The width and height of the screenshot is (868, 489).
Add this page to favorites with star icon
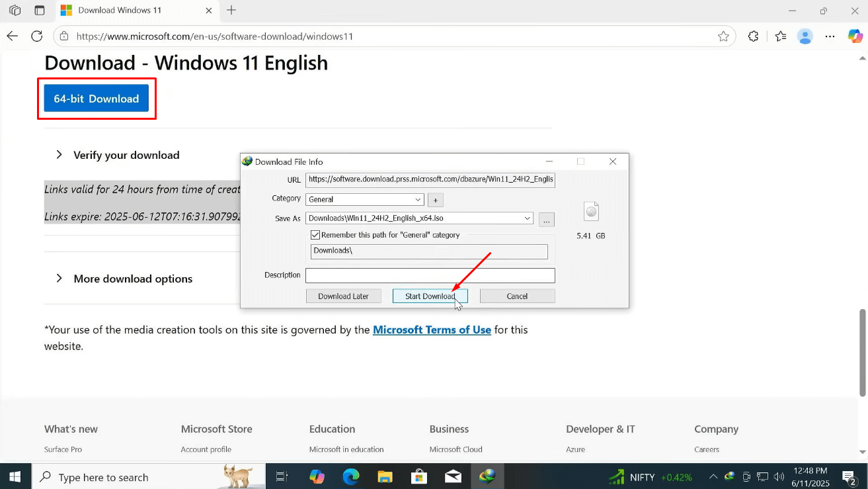(x=723, y=36)
